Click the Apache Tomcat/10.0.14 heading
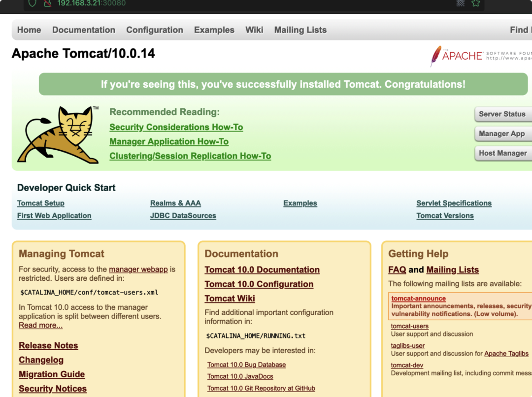Image resolution: width=532 pixels, height=397 pixels. 83,54
